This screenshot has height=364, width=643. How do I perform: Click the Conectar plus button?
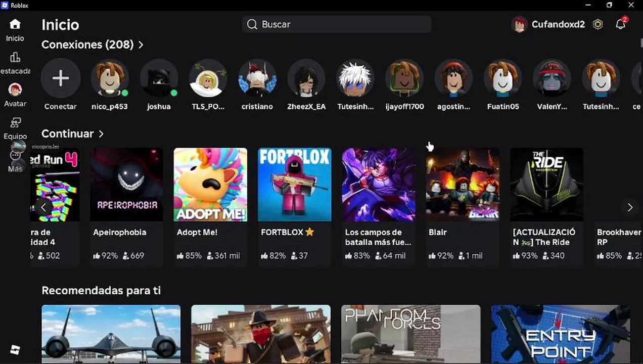pyautogui.click(x=61, y=78)
